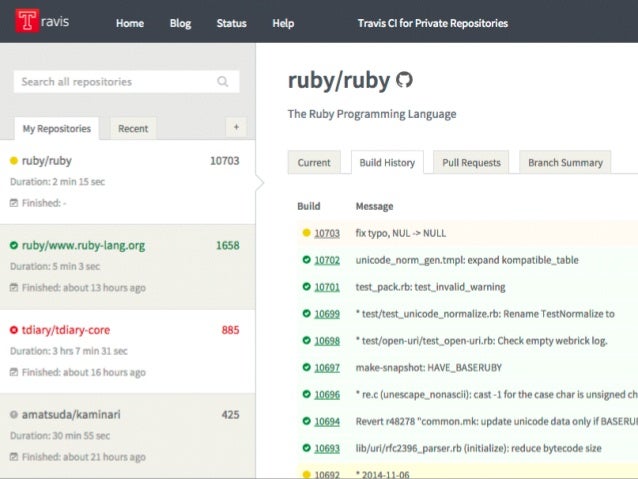
Task: Open build 10703 link
Action: click(x=327, y=233)
